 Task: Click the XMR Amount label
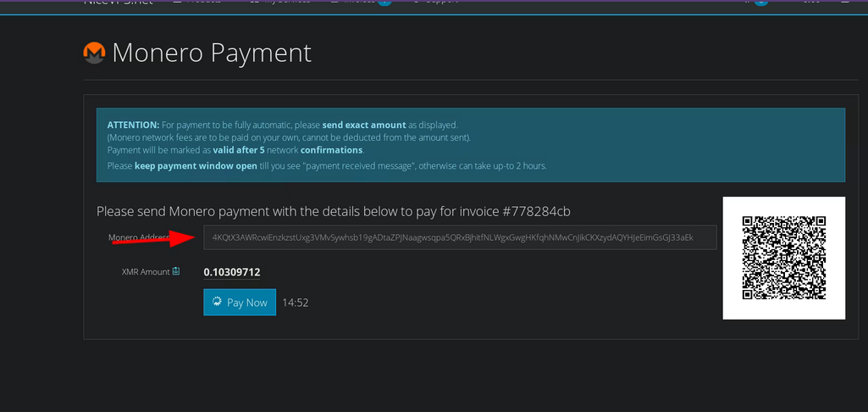pyautogui.click(x=146, y=272)
